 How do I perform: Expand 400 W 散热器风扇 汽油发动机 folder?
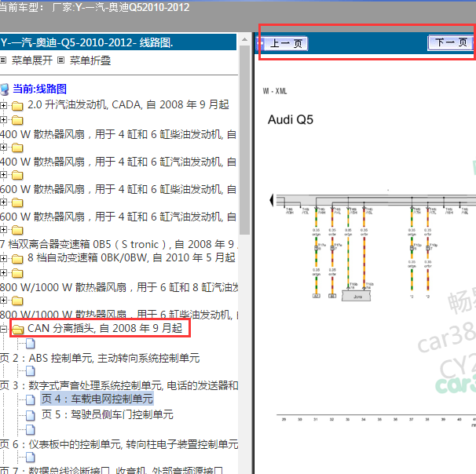click(x=3, y=147)
